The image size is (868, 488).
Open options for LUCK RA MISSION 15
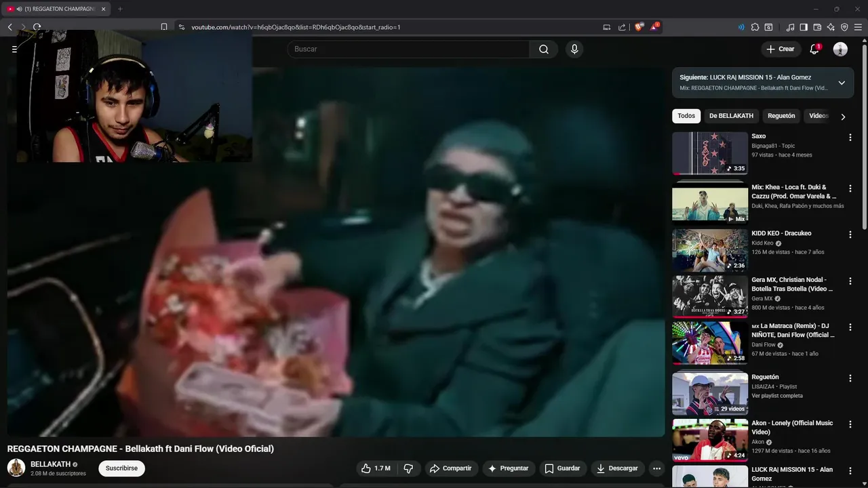tap(850, 471)
